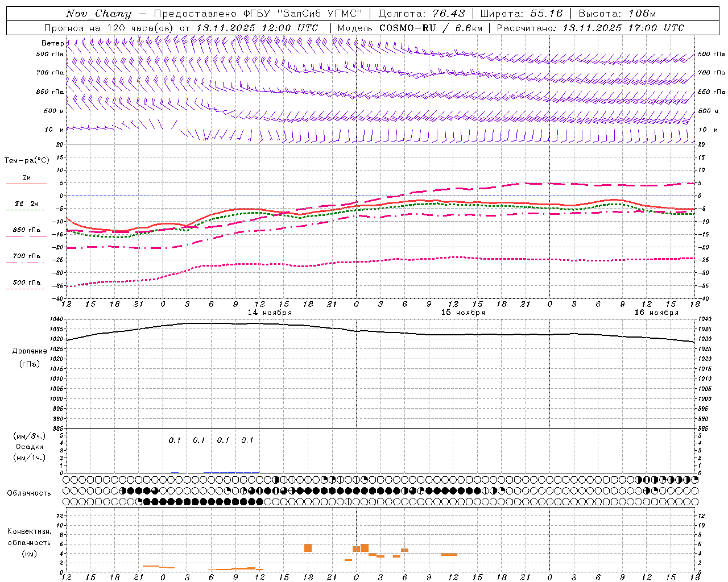728x582 pixels.
Task: Select the Td 2м dew point legend entry
Action: click(x=27, y=203)
